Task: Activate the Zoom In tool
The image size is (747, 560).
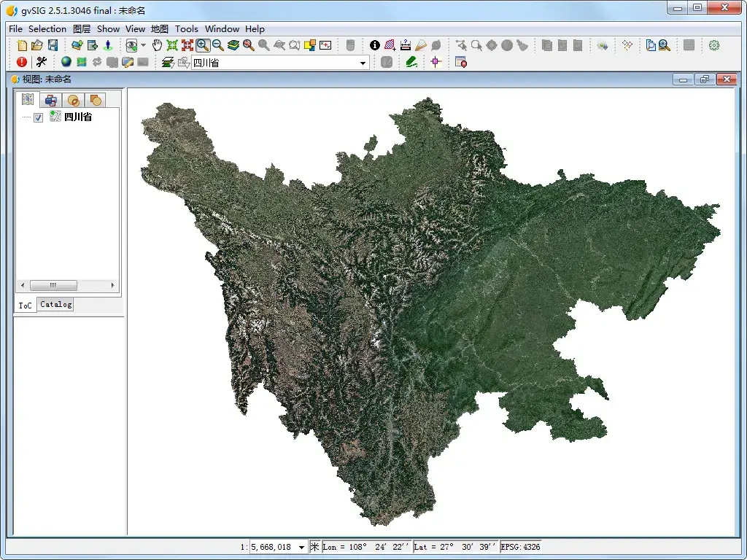Action: coord(203,44)
